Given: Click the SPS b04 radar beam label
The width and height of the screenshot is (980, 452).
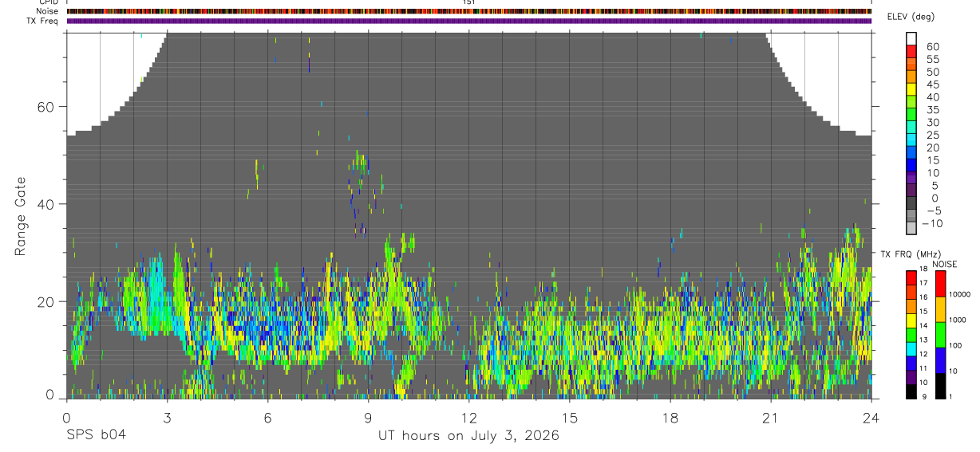Looking at the screenshot, I should coord(95,435).
